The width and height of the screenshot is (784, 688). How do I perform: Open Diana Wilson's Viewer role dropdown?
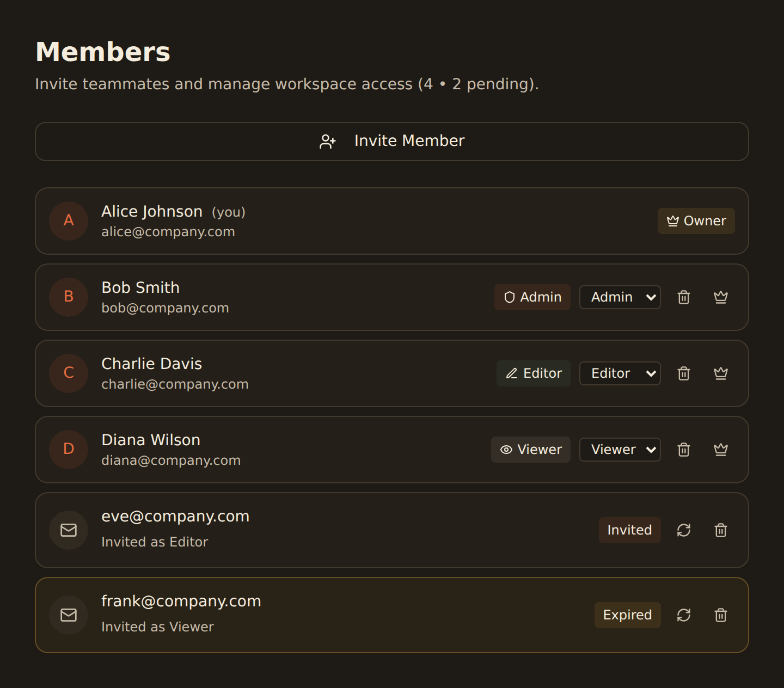coord(620,450)
